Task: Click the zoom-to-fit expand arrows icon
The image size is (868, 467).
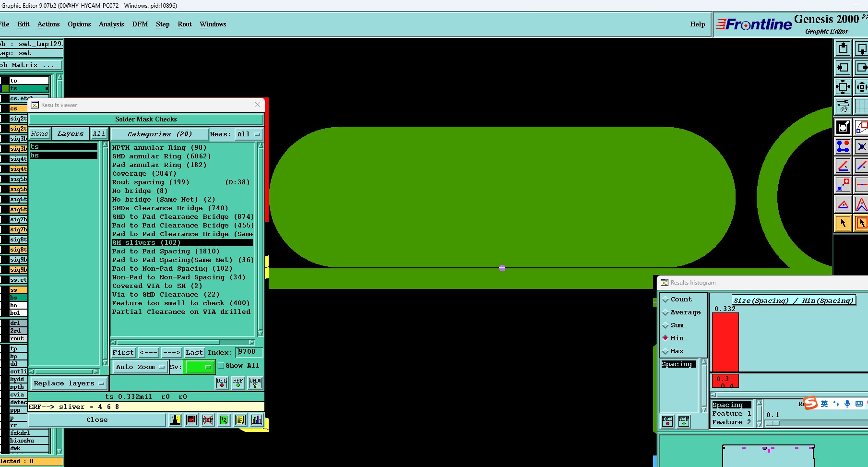Action: 843,87
